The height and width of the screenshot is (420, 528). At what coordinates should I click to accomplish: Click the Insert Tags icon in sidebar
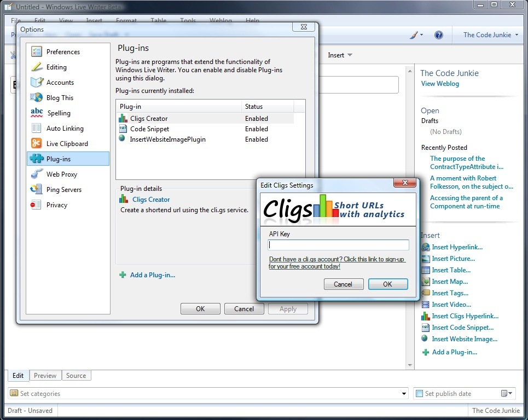click(x=426, y=293)
